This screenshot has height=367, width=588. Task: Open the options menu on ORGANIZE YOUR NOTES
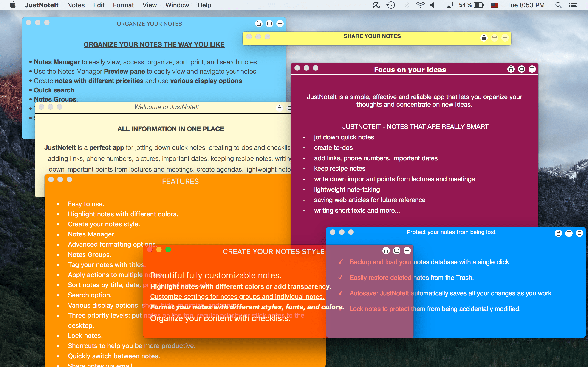pos(280,24)
